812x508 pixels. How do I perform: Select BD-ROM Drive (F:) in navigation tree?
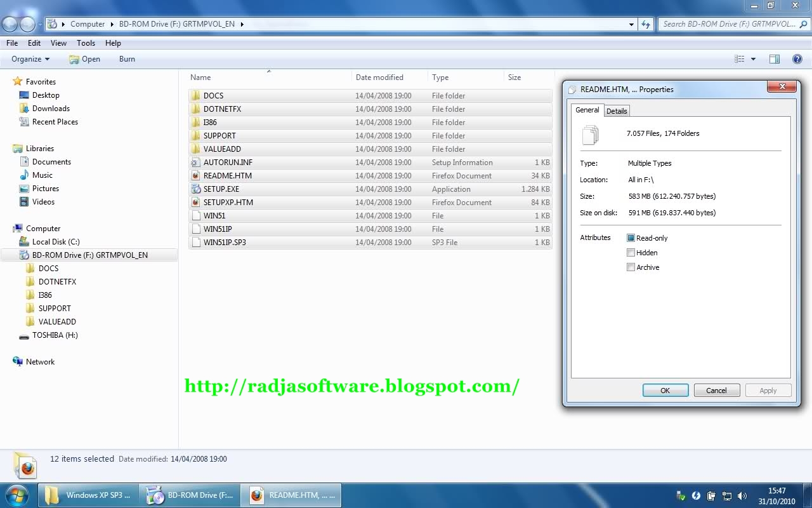point(89,255)
